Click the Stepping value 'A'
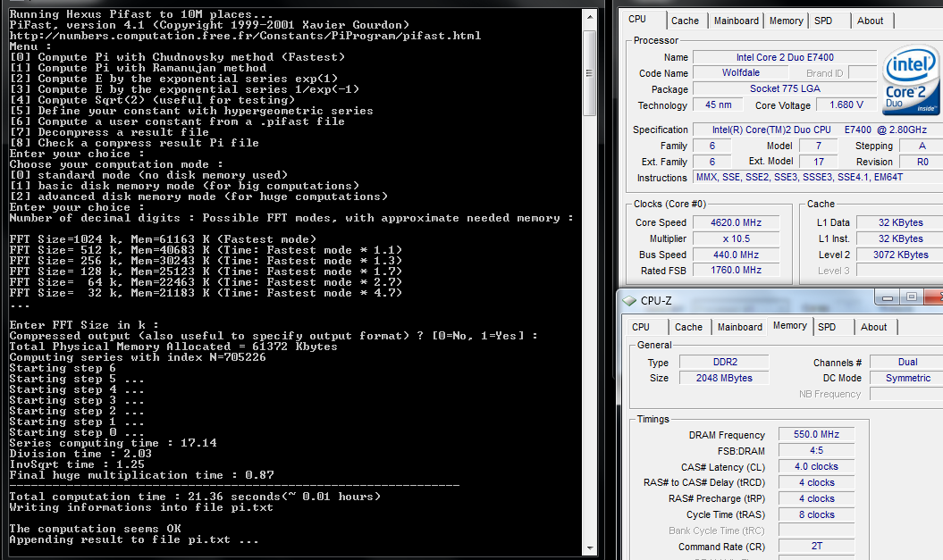 922,146
